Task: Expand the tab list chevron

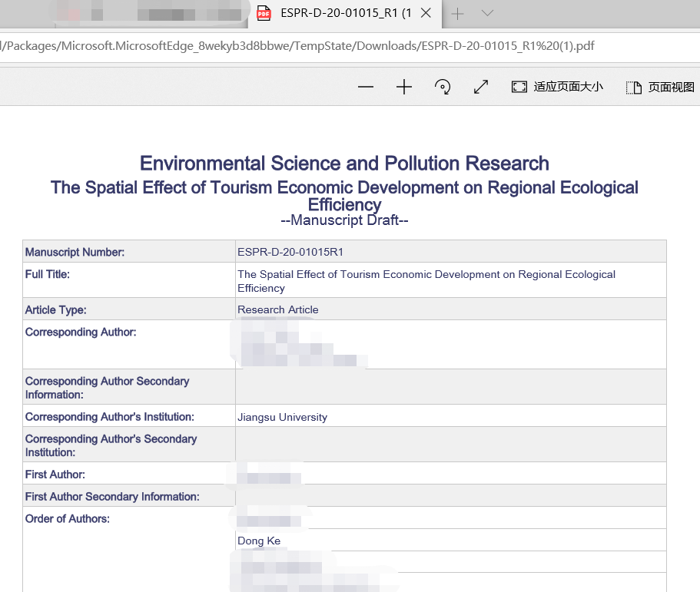Action: (x=487, y=14)
